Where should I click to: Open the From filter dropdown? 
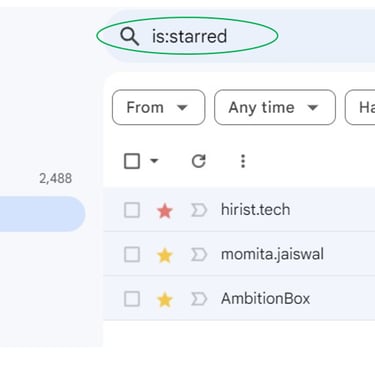click(159, 107)
